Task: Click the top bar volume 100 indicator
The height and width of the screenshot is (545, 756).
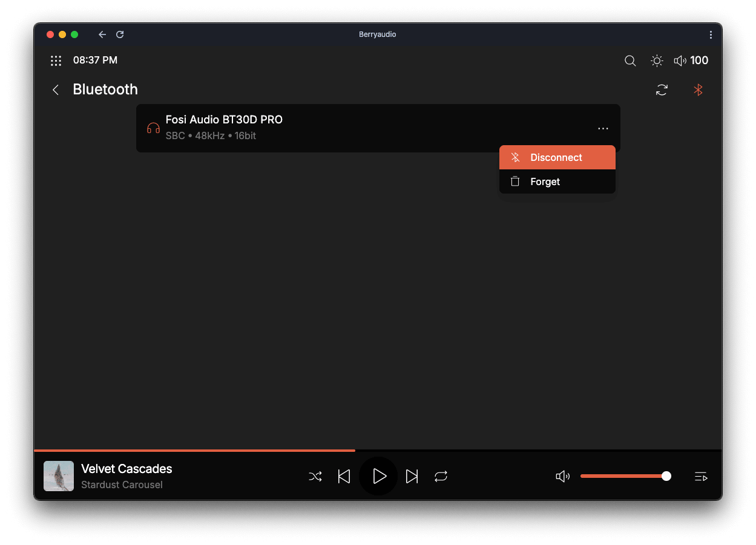Action: coord(691,60)
